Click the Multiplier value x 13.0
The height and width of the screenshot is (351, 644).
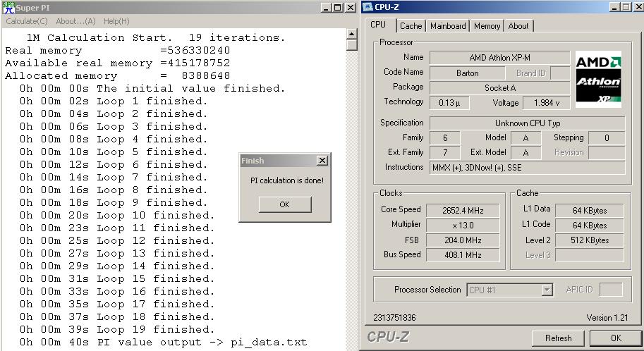coord(463,226)
